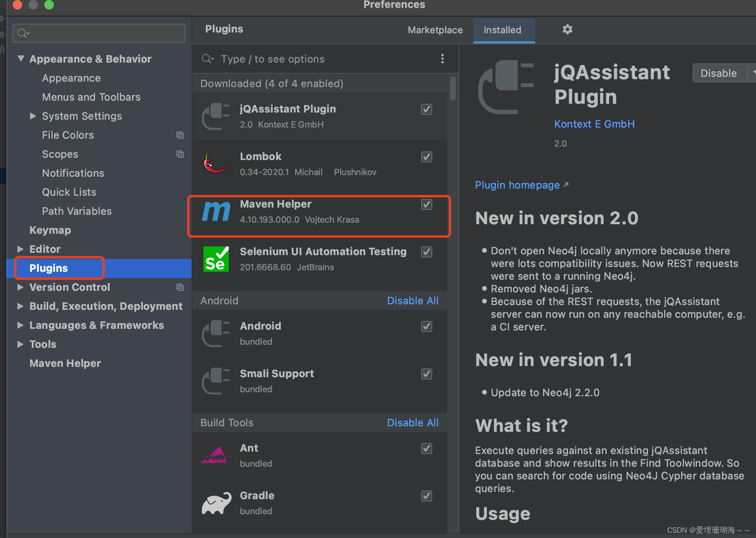
Task: Switch to the Installed tab
Action: (x=503, y=30)
